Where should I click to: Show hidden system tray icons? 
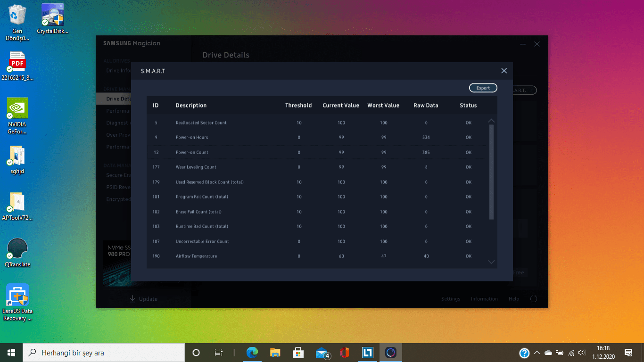tap(537, 353)
